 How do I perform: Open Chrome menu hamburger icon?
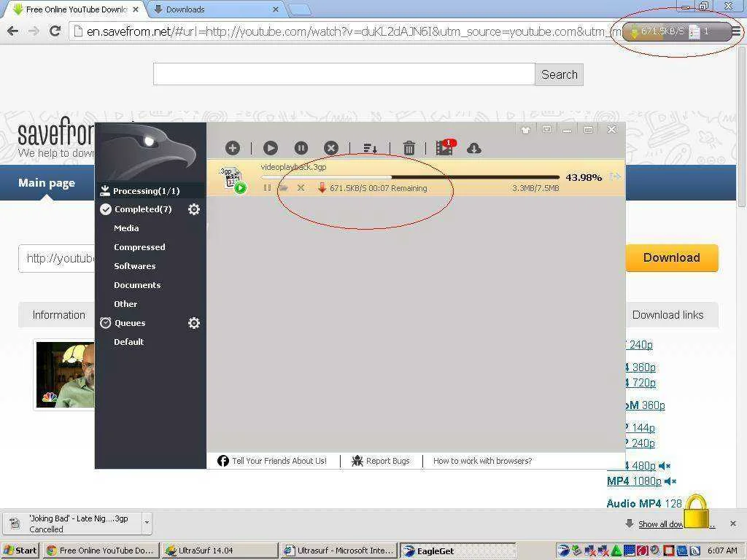coord(736,31)
